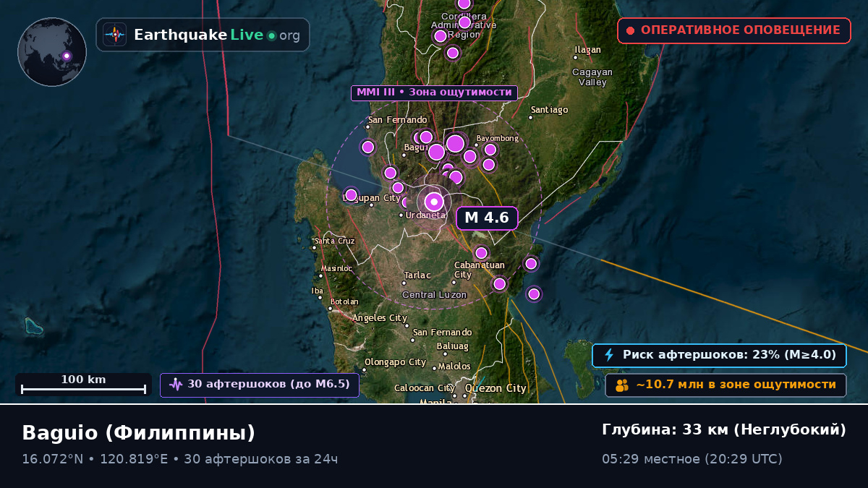The height and width of the screenshot is (488, 868).
Task: Click the Глубина: 33 км depth readout
Action: (724, 430)
